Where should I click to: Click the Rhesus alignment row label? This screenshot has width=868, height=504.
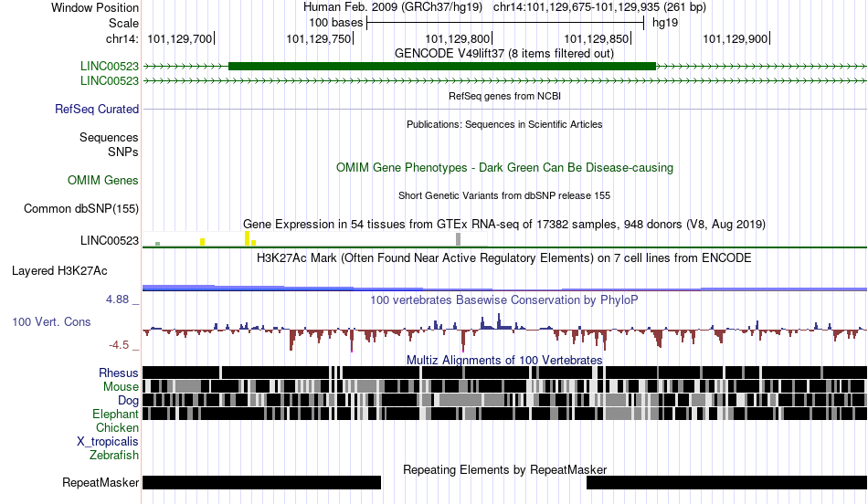119,373
